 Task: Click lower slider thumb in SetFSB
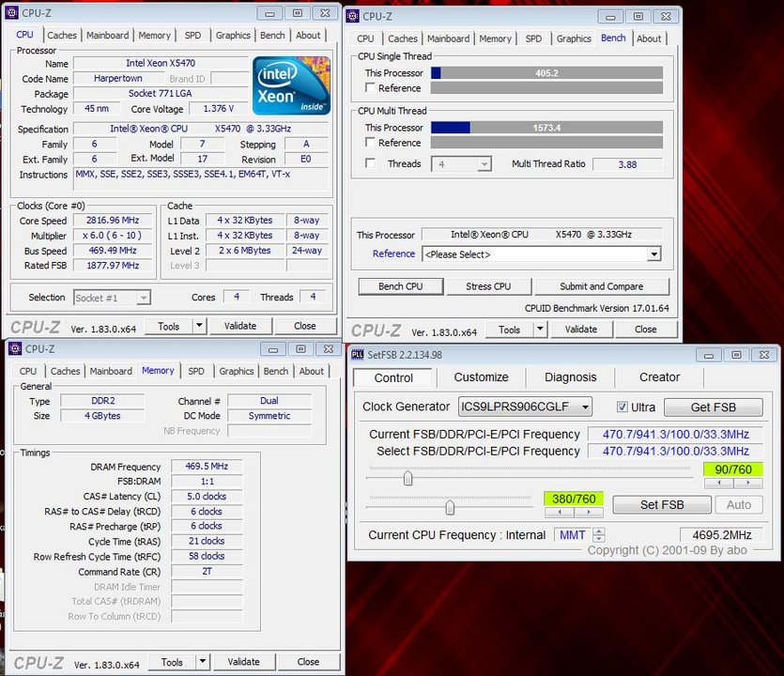tap(450, 508)
